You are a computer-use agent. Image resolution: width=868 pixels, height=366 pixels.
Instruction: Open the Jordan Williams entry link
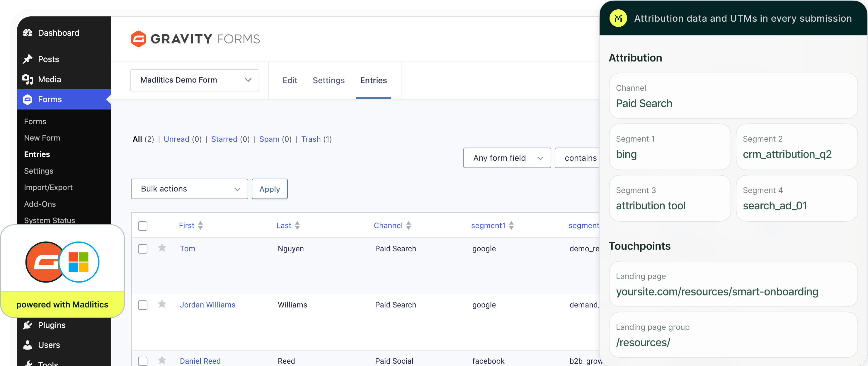pos(207,305)
